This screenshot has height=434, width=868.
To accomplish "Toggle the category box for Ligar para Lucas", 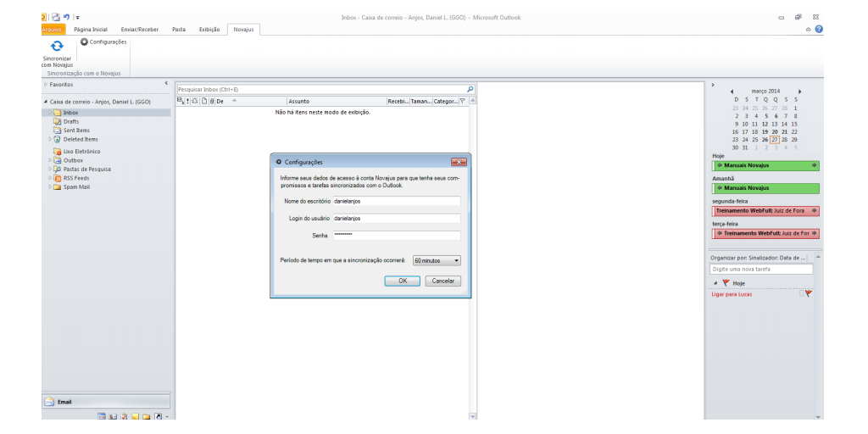I will coord(802,294).
